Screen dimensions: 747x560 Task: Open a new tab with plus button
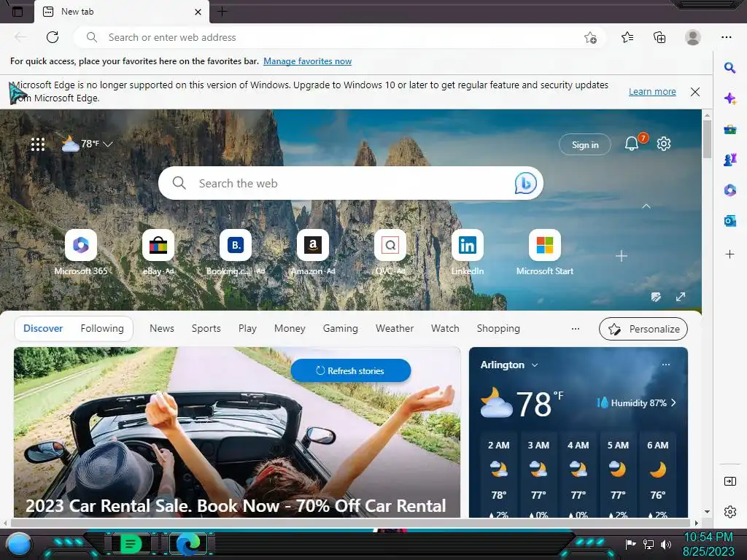pos(222,12)
